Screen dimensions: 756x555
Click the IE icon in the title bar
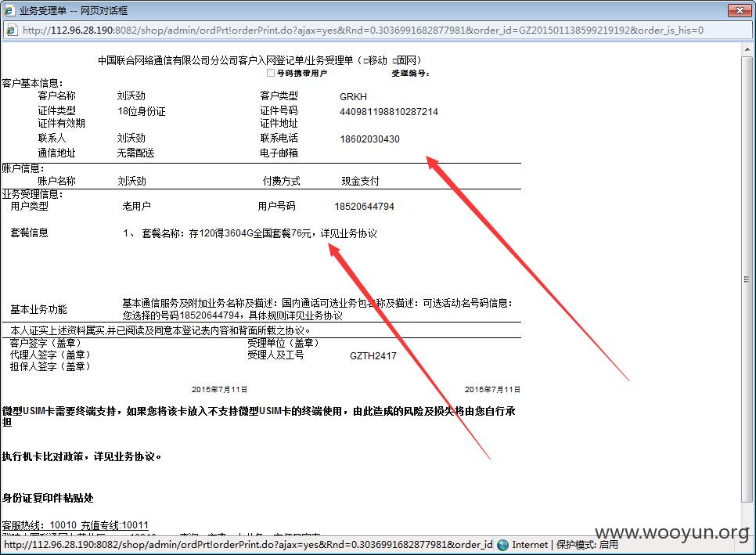pos(9,11)
